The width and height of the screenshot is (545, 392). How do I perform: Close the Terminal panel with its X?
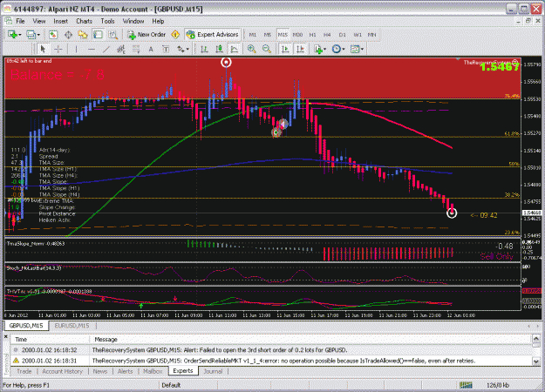(5, 336)
